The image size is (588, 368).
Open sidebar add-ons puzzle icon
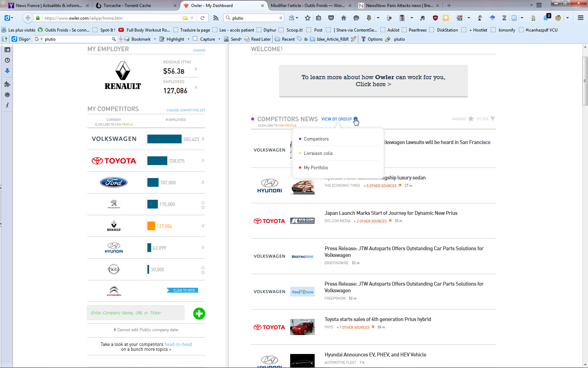(7, 84)
